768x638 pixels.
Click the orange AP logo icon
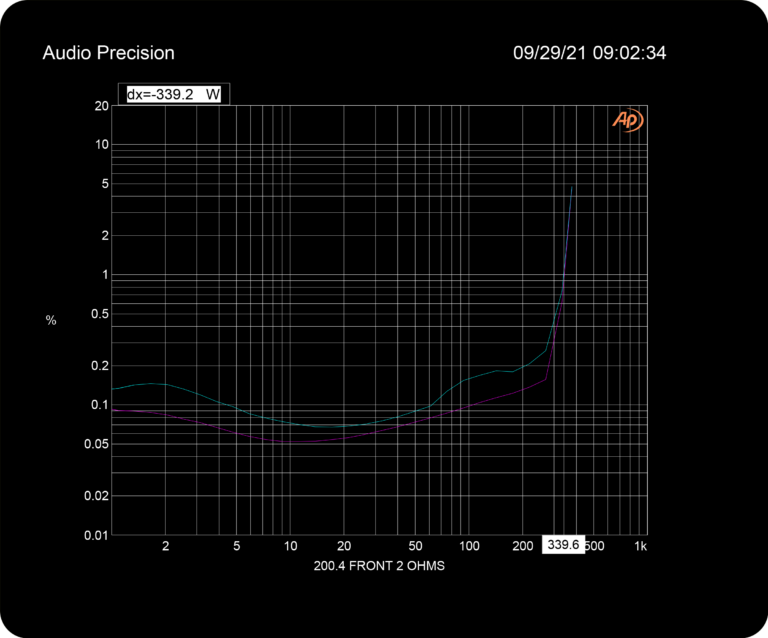627,120
